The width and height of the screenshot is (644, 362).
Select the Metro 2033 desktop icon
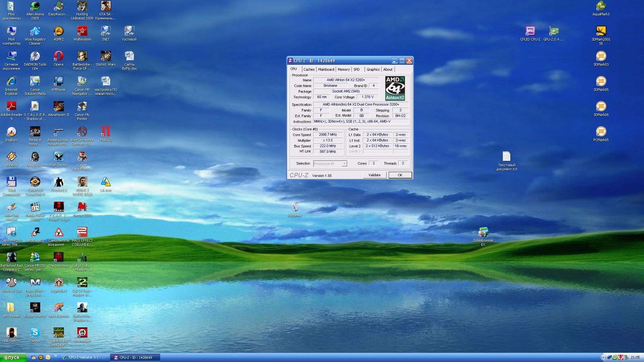pyautogui.click(x=82, y=210)
